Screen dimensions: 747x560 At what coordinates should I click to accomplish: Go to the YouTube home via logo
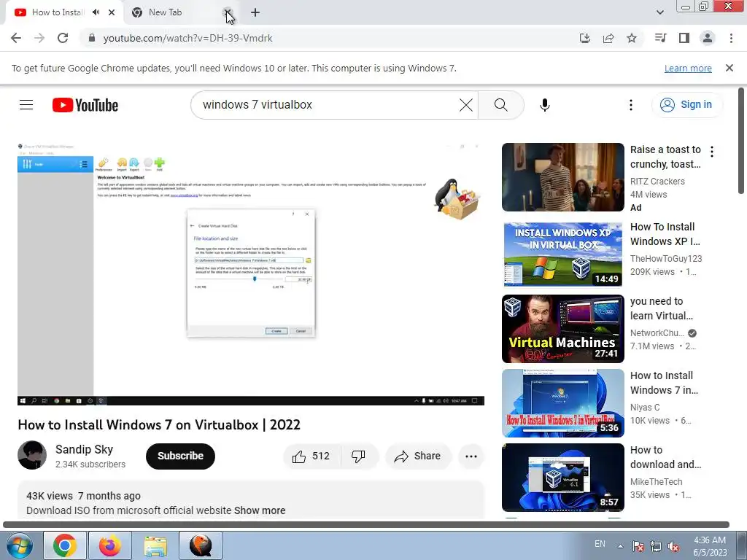click(x=85, y=105)
